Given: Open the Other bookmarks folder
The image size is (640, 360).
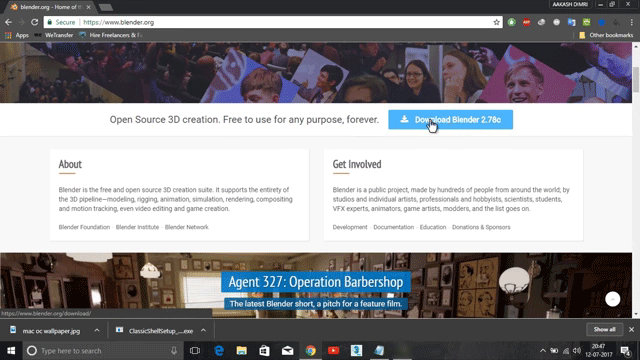Looking at the screenshot, I should pyautogui.click(x=606, y=35).
